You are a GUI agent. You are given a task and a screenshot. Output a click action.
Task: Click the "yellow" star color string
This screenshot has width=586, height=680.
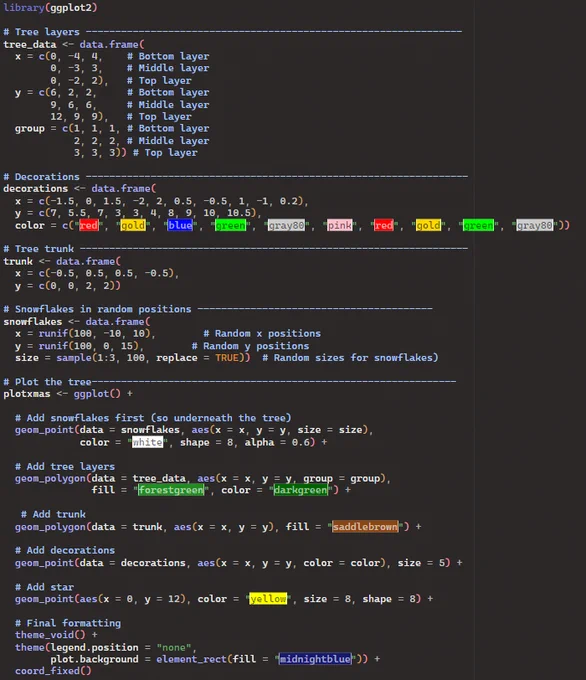pyautogui.click(x=268, y=599)
